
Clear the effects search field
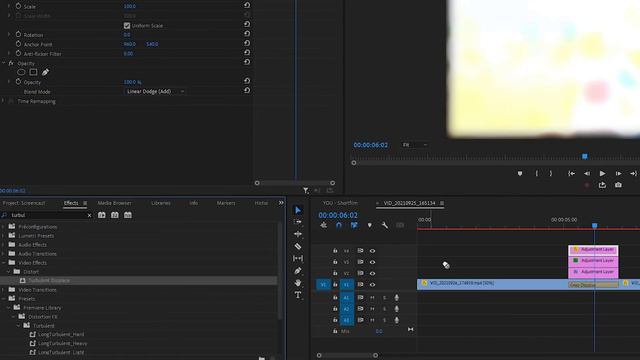tap(89, 215)
